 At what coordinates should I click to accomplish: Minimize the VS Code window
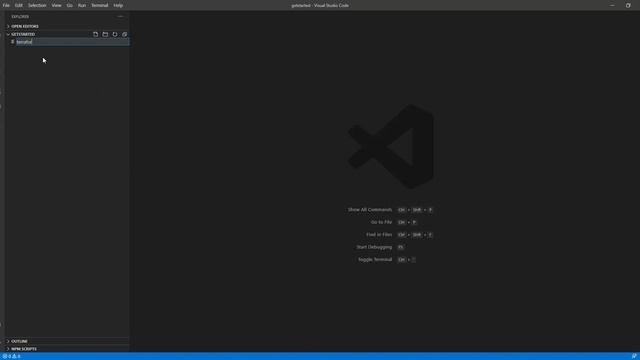(612, 5)
